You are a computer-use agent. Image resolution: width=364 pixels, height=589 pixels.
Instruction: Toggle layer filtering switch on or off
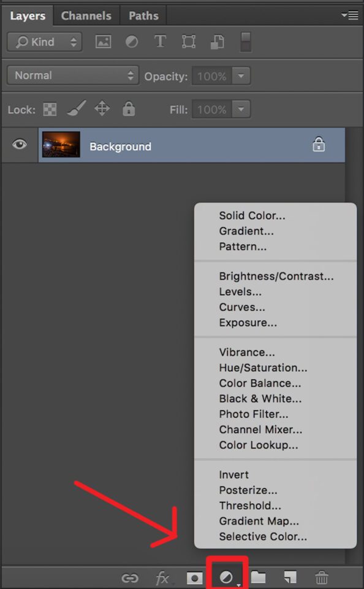pos(245,42)
